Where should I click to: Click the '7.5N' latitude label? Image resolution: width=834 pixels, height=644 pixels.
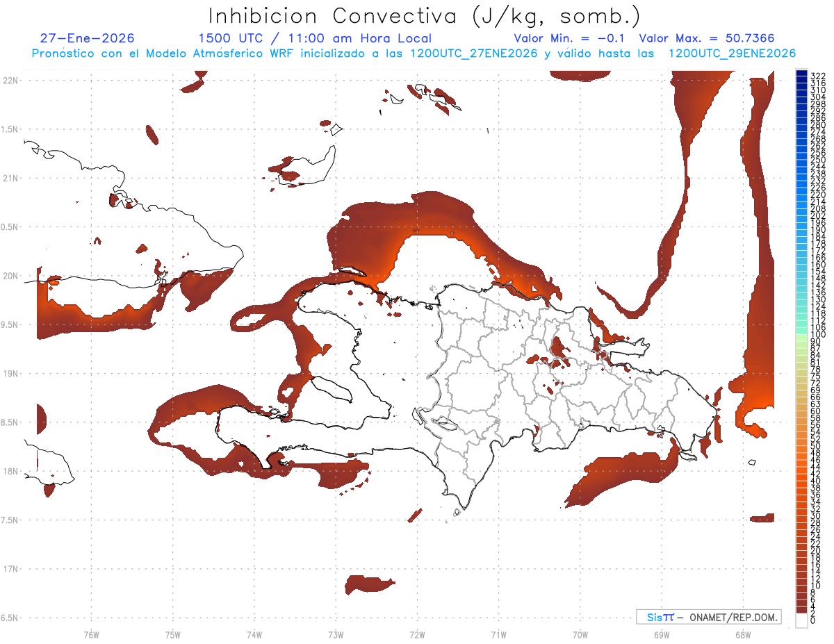tap(10, 520)
